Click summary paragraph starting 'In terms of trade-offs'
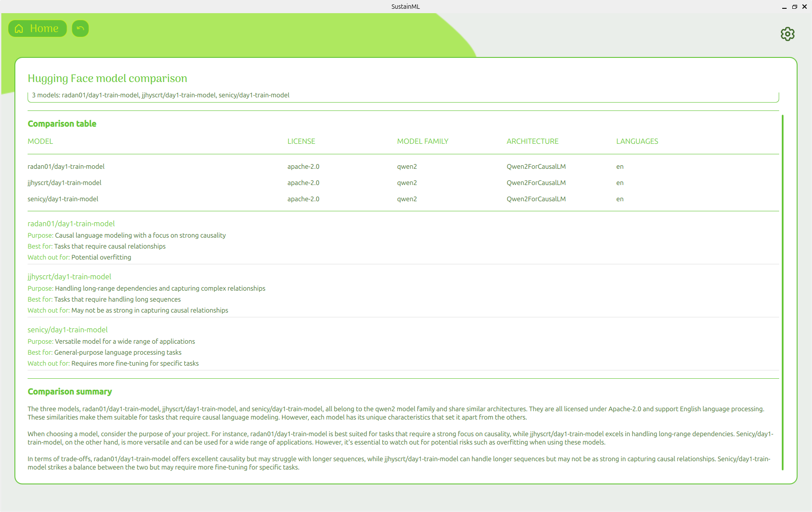Image resolution: width=812 pixels, height=512 pixels. click(x=399, y=463)
